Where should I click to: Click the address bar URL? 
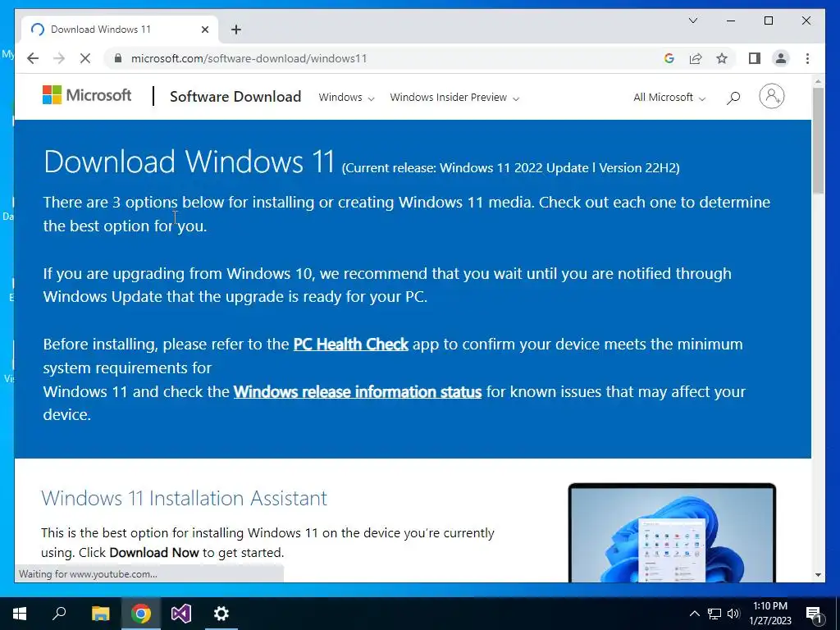tap(249, 58)
